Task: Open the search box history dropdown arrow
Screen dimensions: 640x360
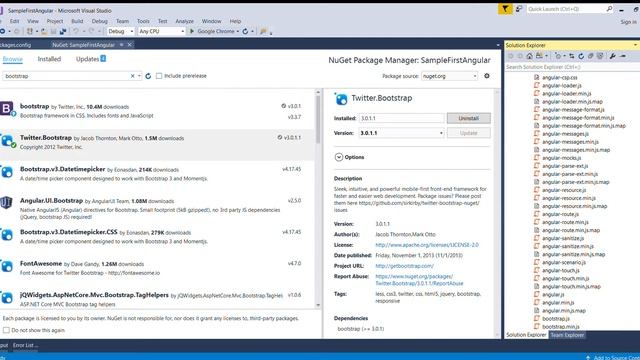Action: coord(139,76)
